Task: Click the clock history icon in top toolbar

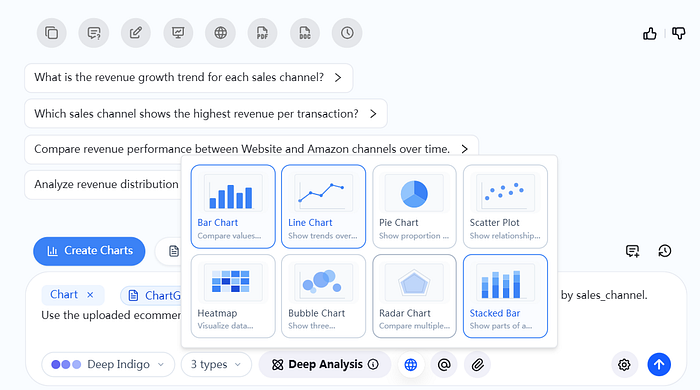Action: 347,33
